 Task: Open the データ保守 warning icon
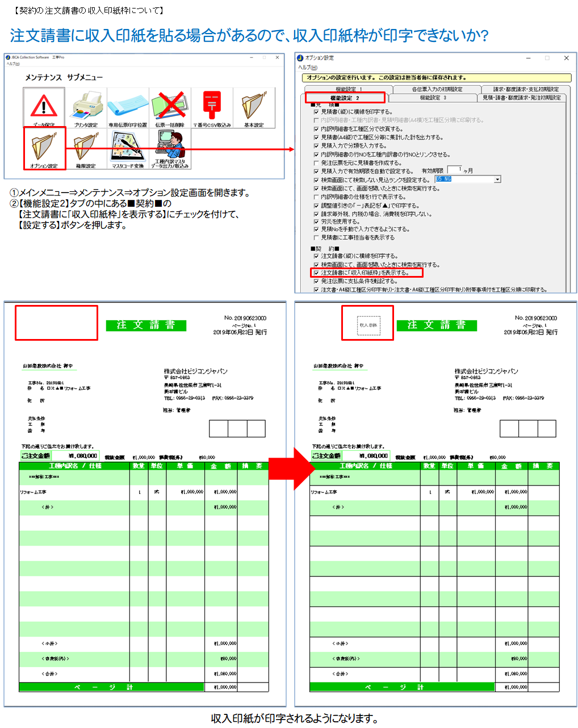coord(44,108)
